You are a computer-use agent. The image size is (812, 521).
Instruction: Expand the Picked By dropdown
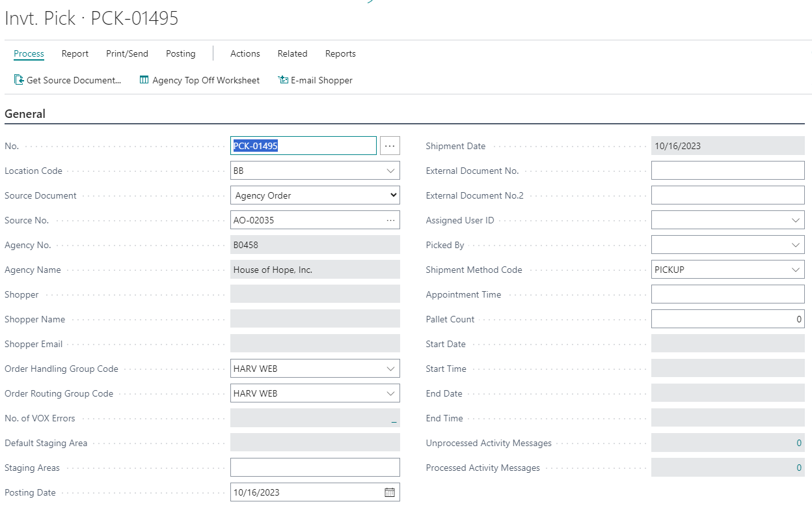tap(795, 245)
